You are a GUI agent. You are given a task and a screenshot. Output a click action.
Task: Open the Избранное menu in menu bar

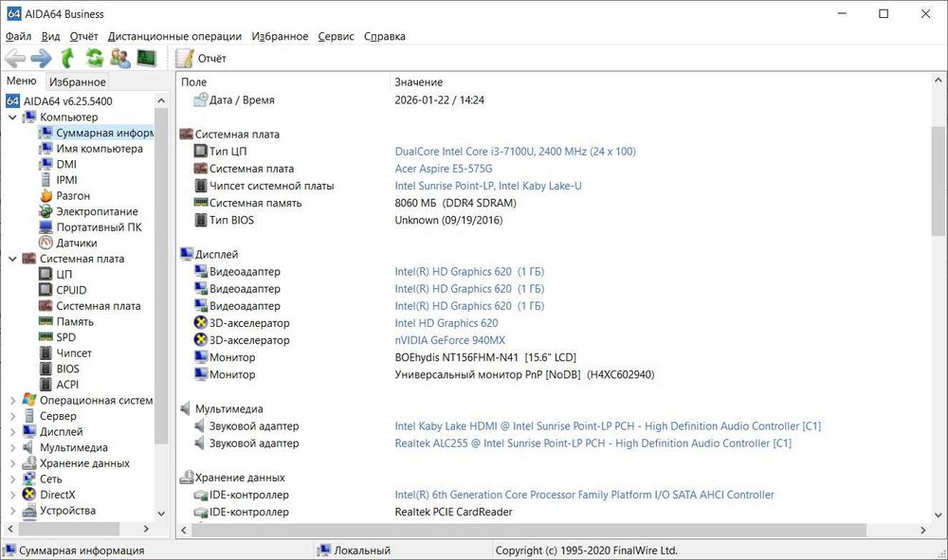point(280,36)
